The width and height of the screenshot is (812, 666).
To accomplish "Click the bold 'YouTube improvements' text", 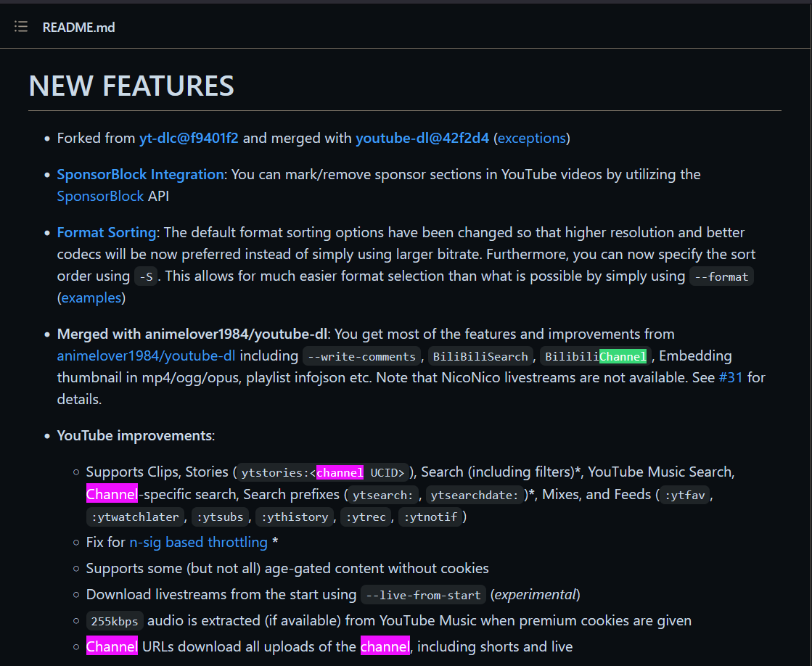I will [134, 435].
